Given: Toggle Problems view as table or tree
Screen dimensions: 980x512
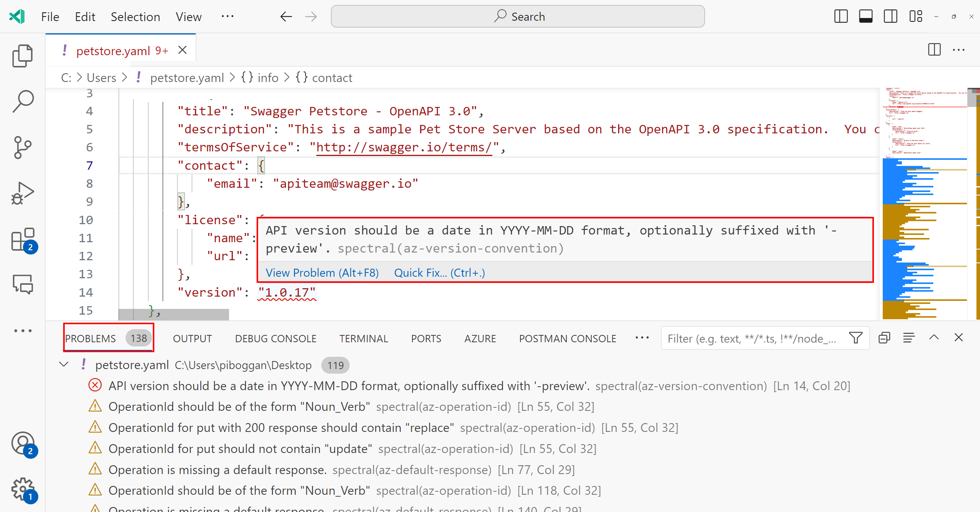Looking at the screenshot, I should click(908, 338).
